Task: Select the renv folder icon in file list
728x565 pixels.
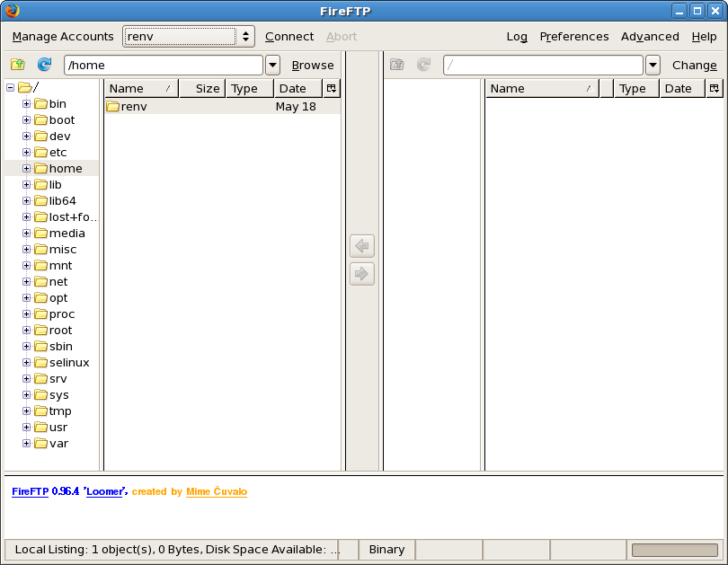Action: pyautogui.click(x=113, y=106)
